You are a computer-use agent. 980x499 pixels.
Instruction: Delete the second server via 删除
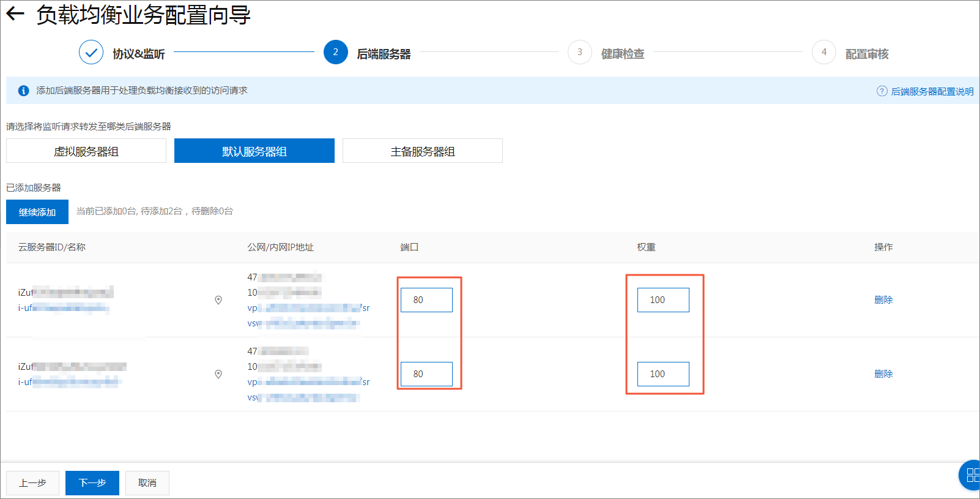[883, 374]
